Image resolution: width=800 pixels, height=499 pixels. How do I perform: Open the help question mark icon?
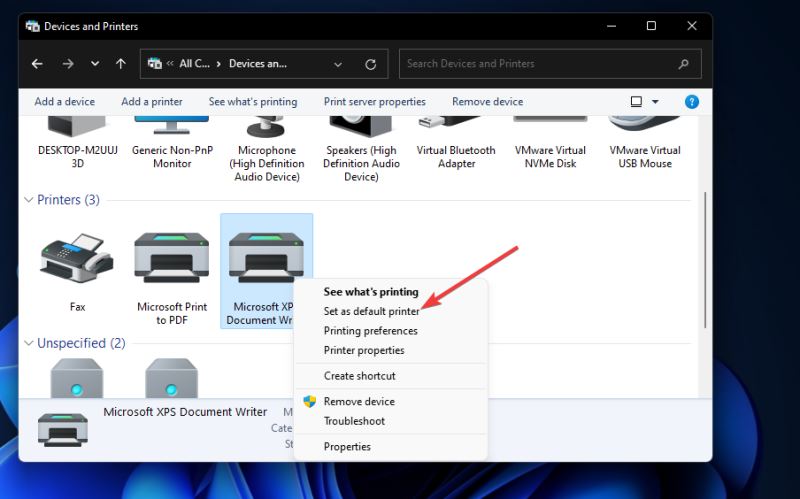(691, 102)
